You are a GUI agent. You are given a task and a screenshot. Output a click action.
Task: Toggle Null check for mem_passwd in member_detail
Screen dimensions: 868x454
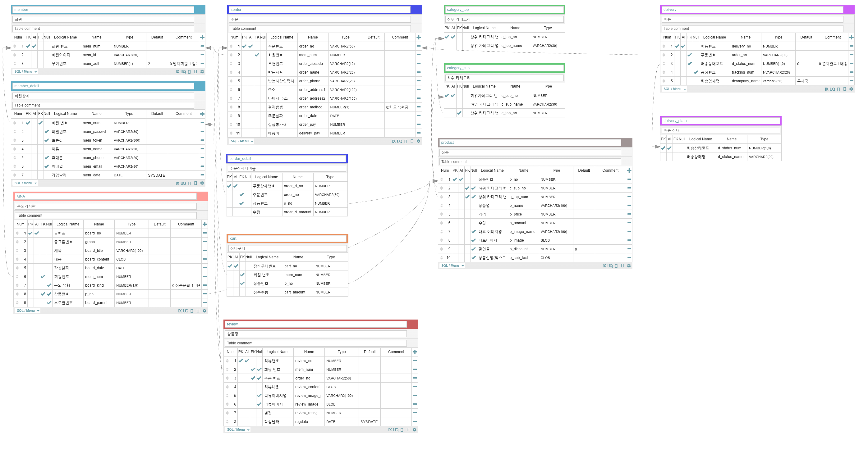pyautogui.click(x=47, y=132)
